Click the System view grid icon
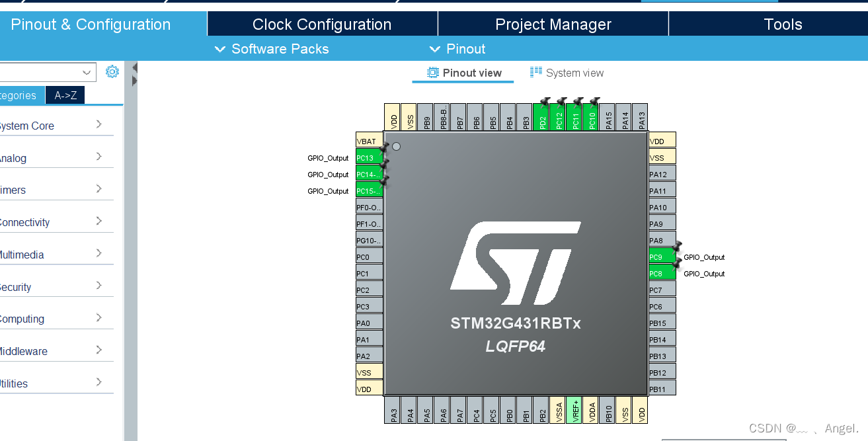Viewport: 868px width, 441px height. [536, 72]
